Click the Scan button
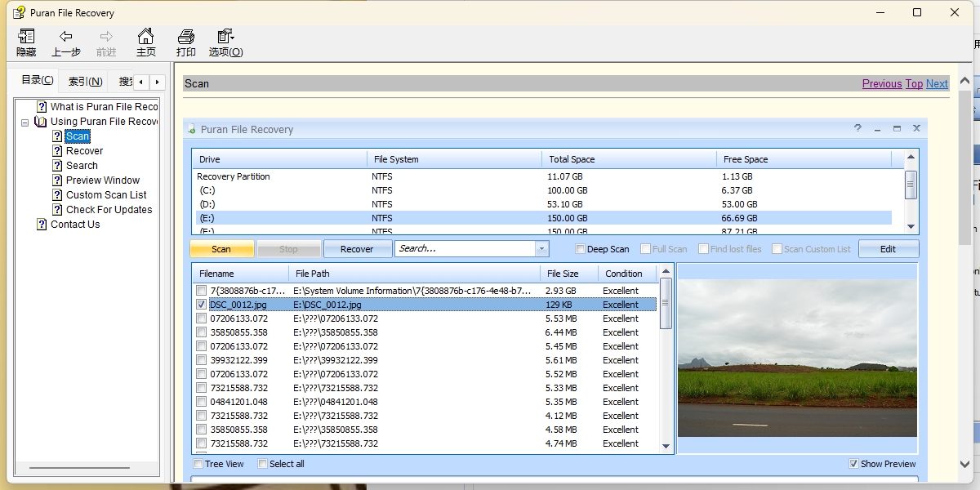 coord(221,249)
